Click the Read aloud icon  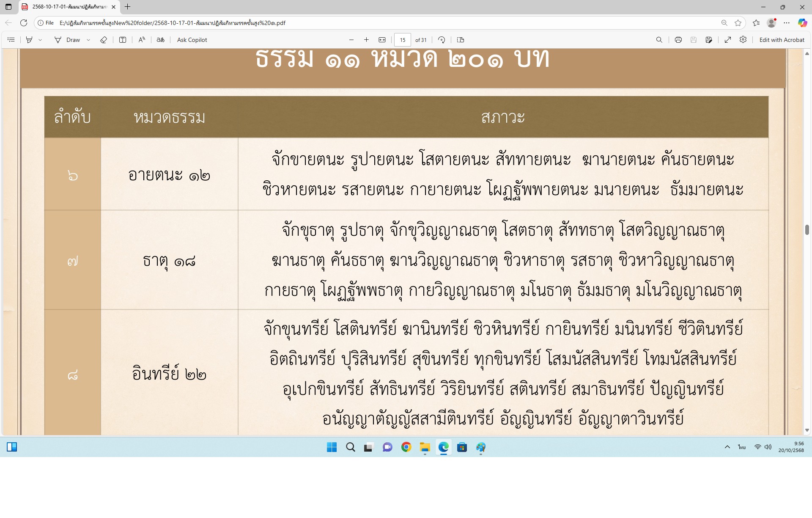point(142,40)
